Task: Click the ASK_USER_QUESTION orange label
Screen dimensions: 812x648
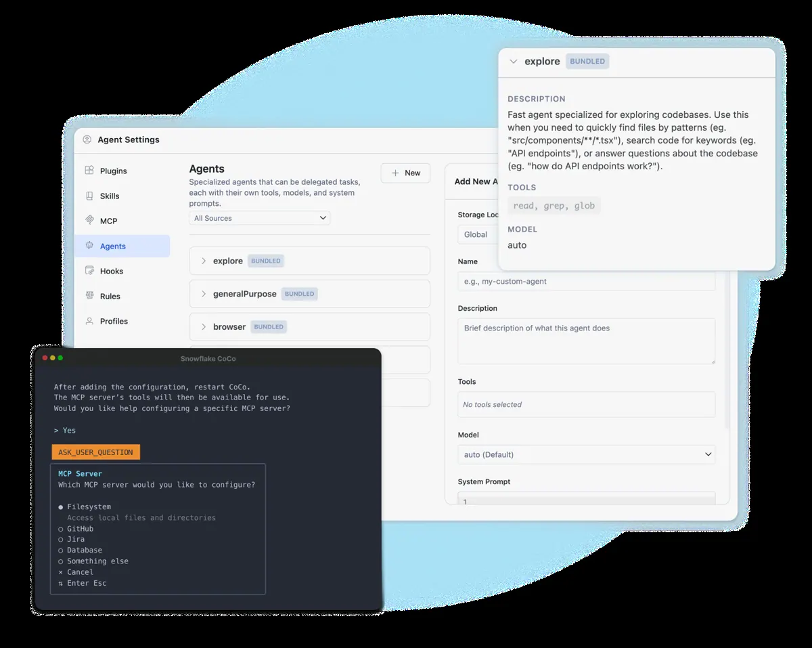Action: 96,452
